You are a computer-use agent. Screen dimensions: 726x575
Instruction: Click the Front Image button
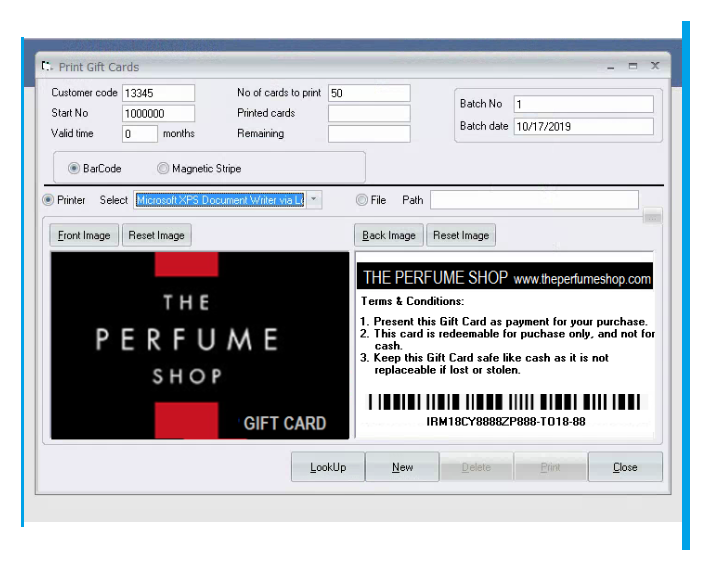84,236
